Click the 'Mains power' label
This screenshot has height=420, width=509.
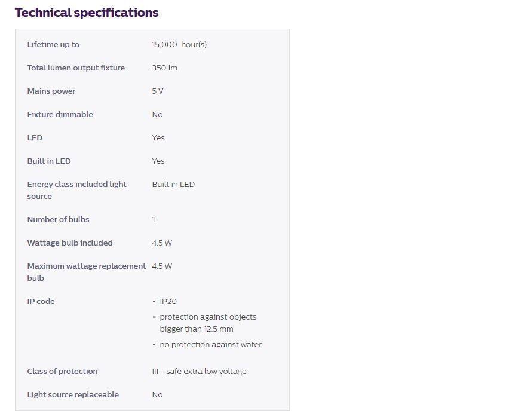[51, 91]
